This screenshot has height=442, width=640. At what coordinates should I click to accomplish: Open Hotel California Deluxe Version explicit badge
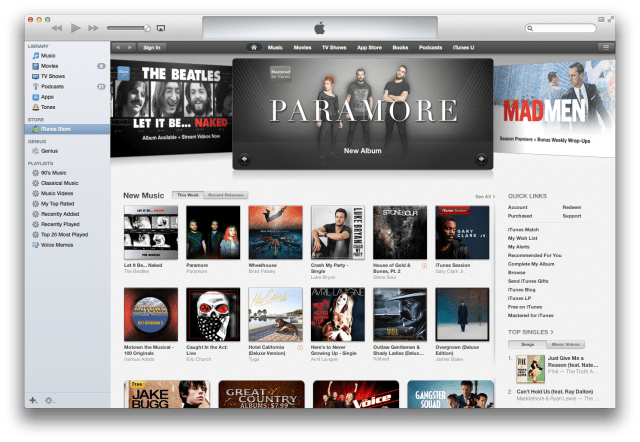pos(300,348)
